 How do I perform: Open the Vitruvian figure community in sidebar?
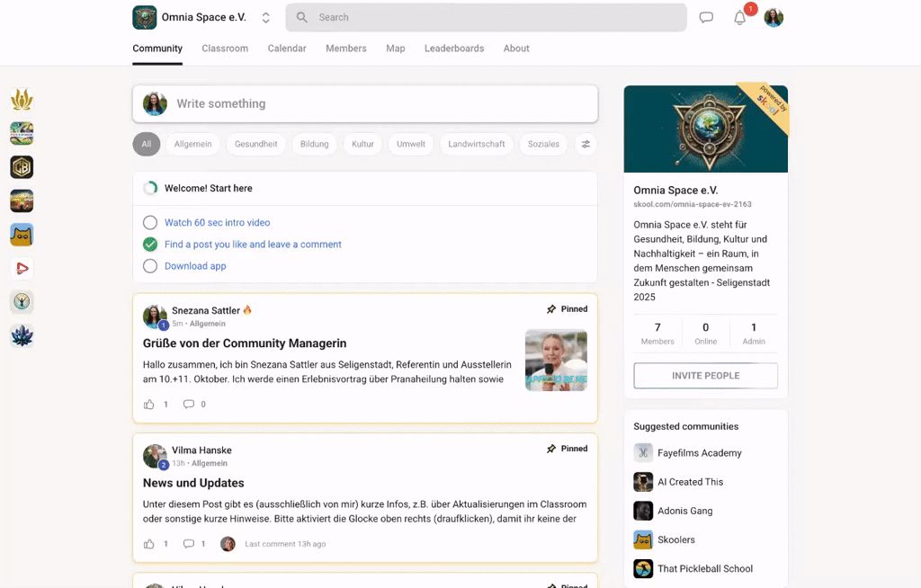tap(22, 302)
